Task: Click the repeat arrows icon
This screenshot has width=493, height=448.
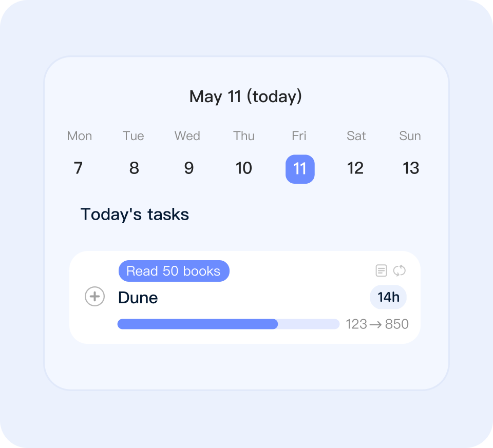Action: point(400,270)
